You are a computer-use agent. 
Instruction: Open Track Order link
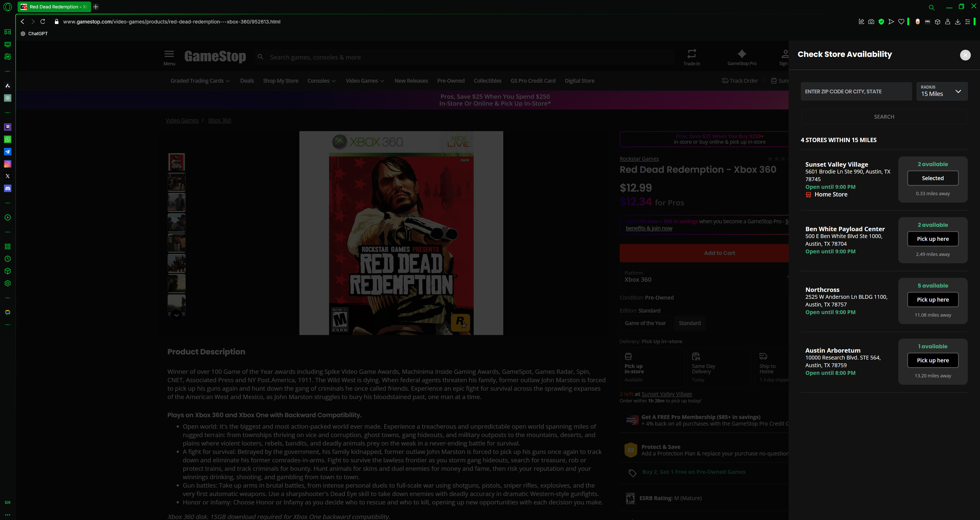click(740, 81)
